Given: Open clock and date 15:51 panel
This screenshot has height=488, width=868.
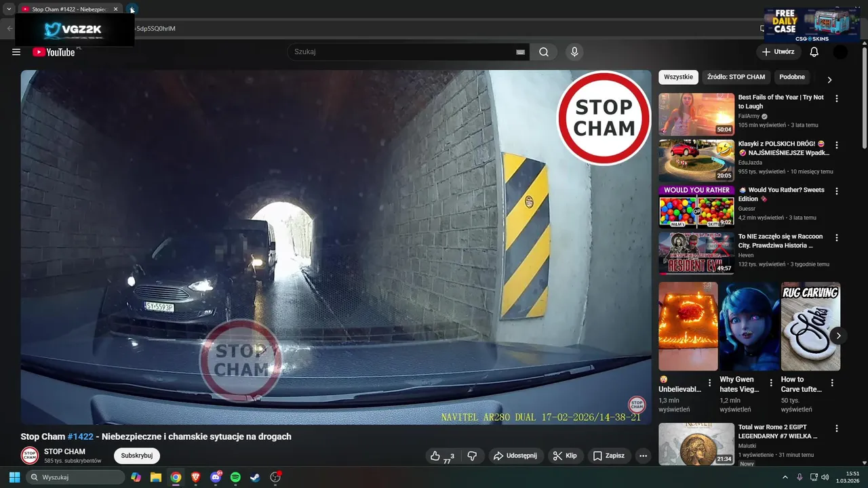Looking at the screenshot, I should pyautogui.click(x=848, y=477).
